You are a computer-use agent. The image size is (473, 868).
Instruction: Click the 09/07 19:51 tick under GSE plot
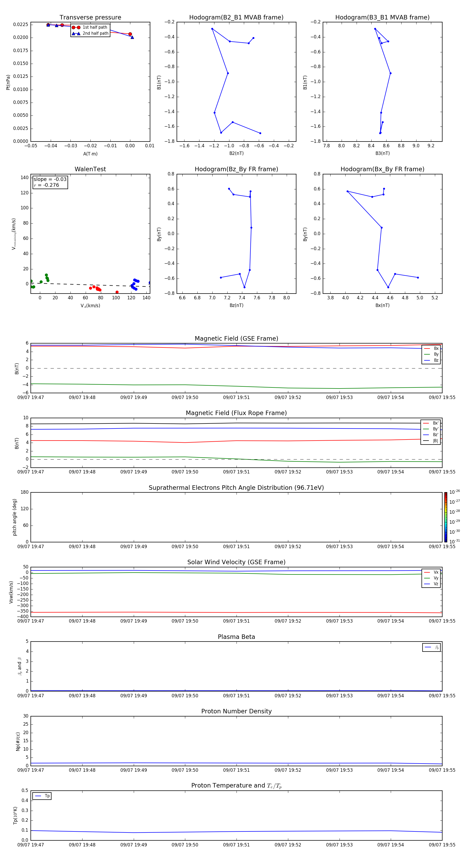[236, 398]
